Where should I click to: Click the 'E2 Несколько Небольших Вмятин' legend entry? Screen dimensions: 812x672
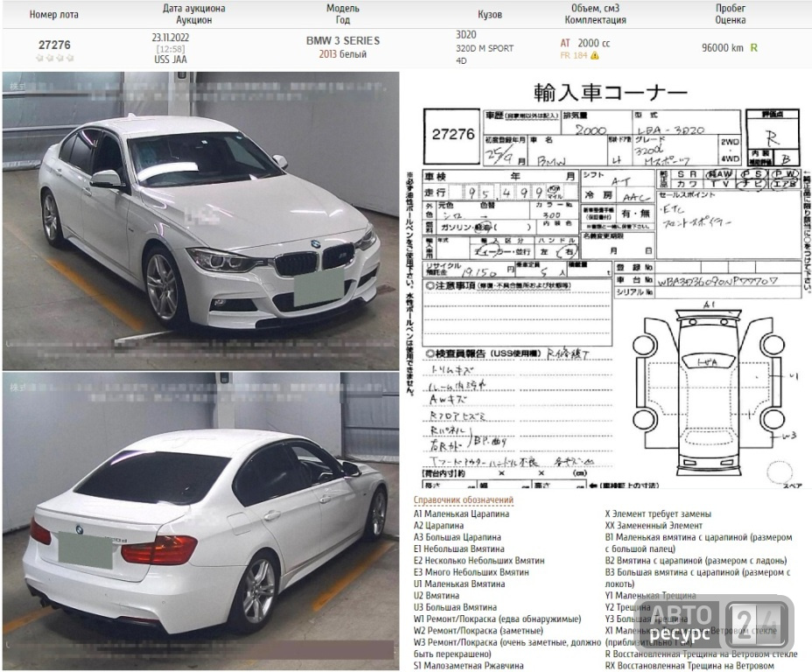[x=479, y=560]
